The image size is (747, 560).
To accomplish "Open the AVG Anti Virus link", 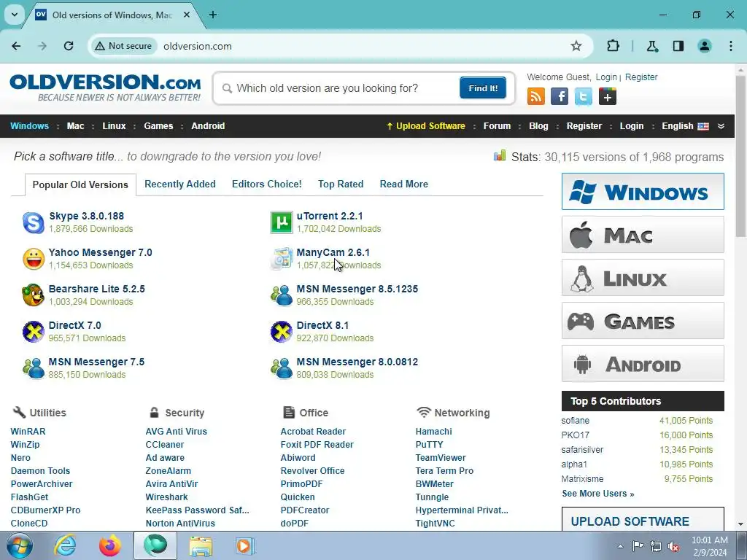I will (177, 432).
